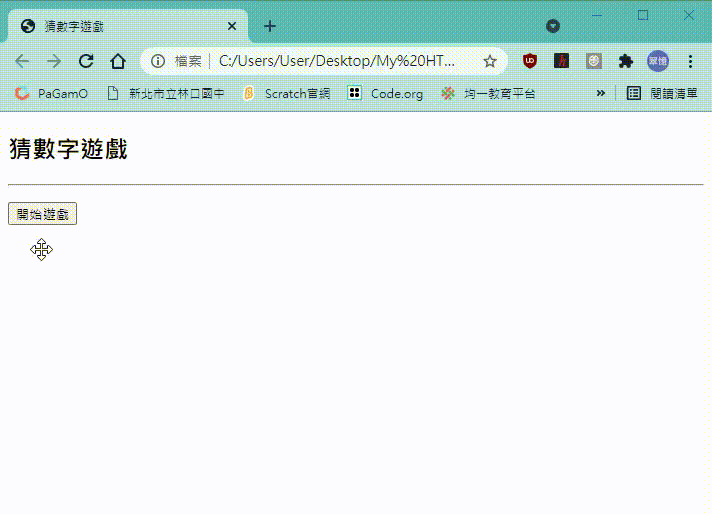Viewport: 712px width, 514px height.
Task: Maximize the browser window
Action: [643, 15]
